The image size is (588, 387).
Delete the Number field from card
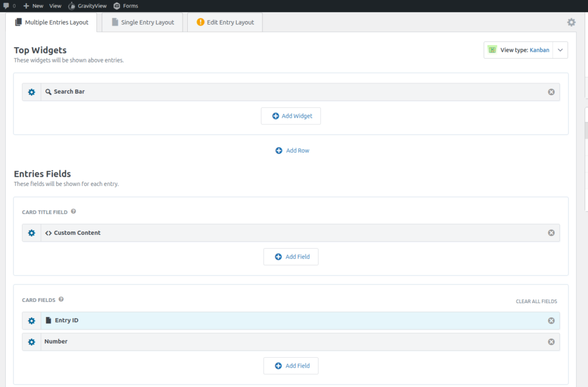pos(551,342)
